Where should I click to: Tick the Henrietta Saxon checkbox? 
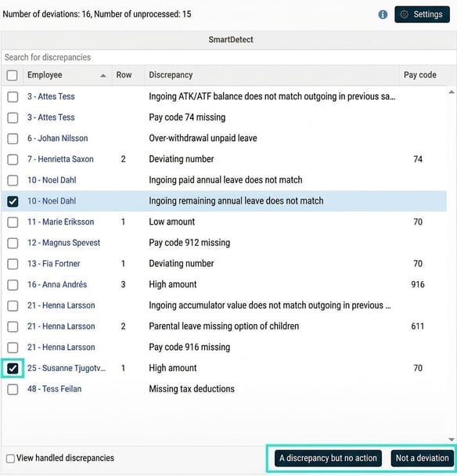point(13,160)
